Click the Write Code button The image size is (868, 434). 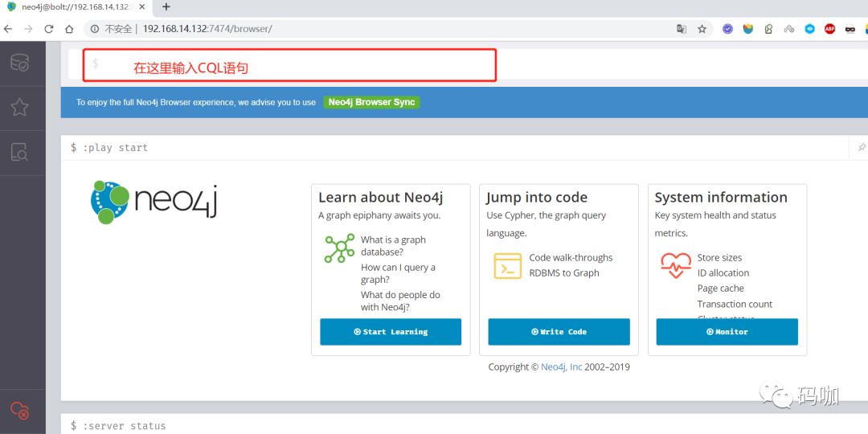click(x=559, y=332)
